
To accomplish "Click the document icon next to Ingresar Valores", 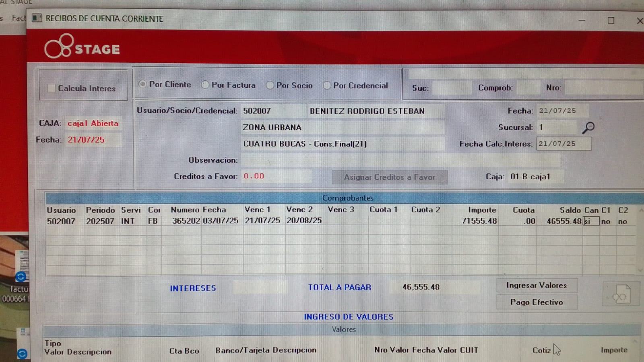I will (x=621, y=294).
